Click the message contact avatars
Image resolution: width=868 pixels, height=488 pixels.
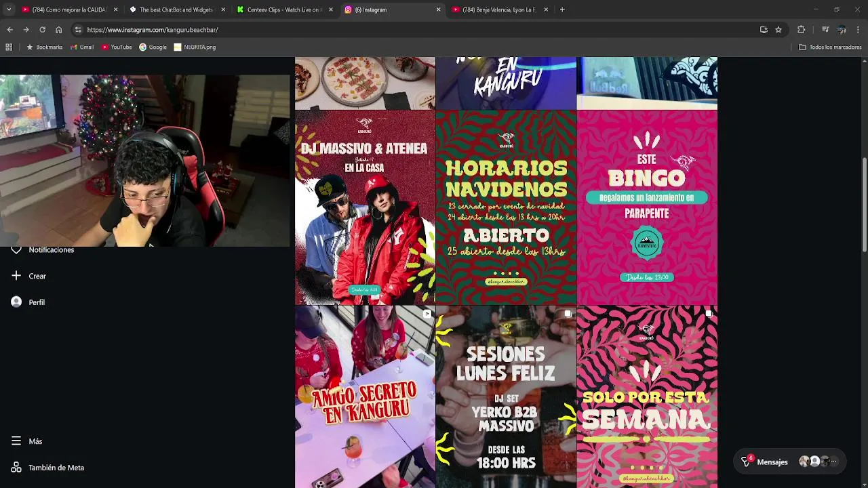[818, 462]
